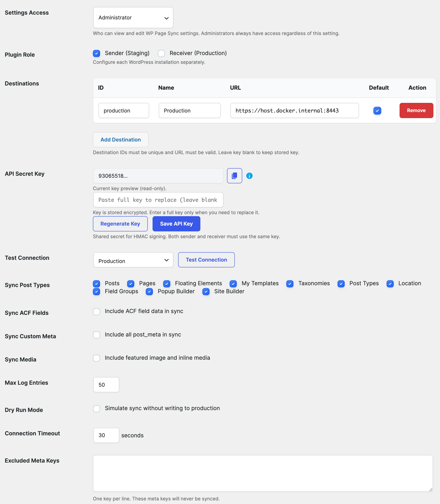The image size is (440, 504).
Task: Focus the Paste full key to replace field
Action: (158, 200)
